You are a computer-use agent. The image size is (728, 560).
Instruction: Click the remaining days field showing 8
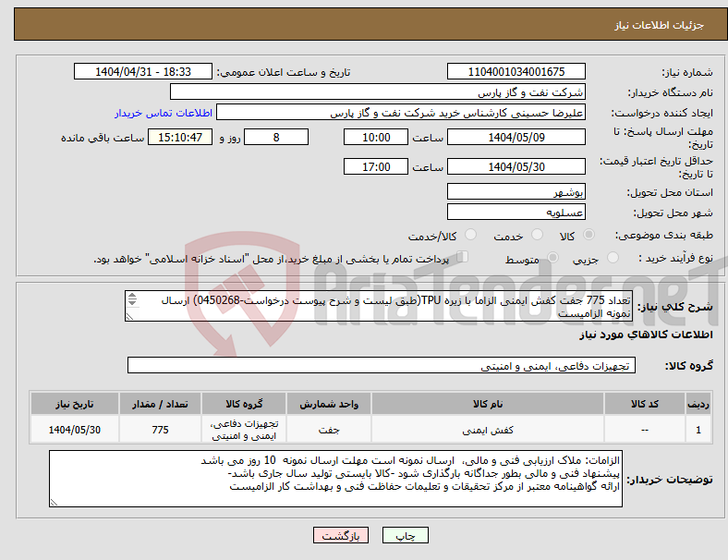[276, 137]
